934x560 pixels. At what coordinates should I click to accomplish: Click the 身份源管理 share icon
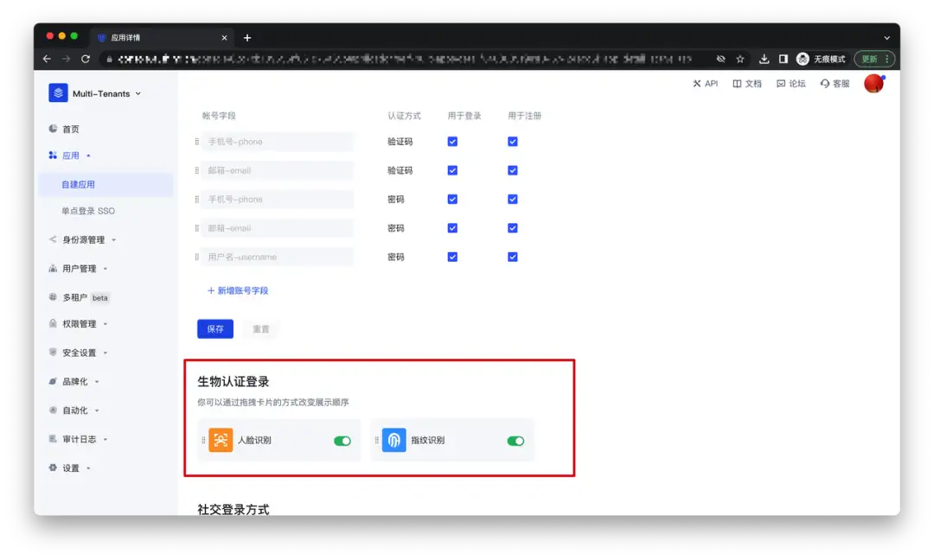point(53,239)
